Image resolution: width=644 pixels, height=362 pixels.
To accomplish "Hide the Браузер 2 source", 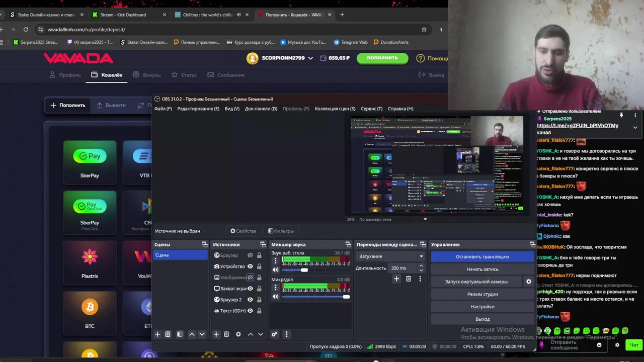I will pos(250,300).
